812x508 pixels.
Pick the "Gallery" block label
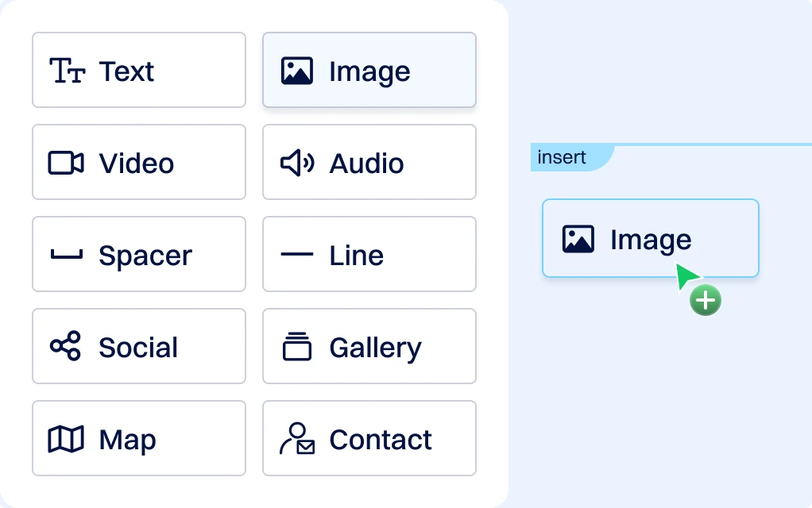pyautogui.click(x=375, y=348)
